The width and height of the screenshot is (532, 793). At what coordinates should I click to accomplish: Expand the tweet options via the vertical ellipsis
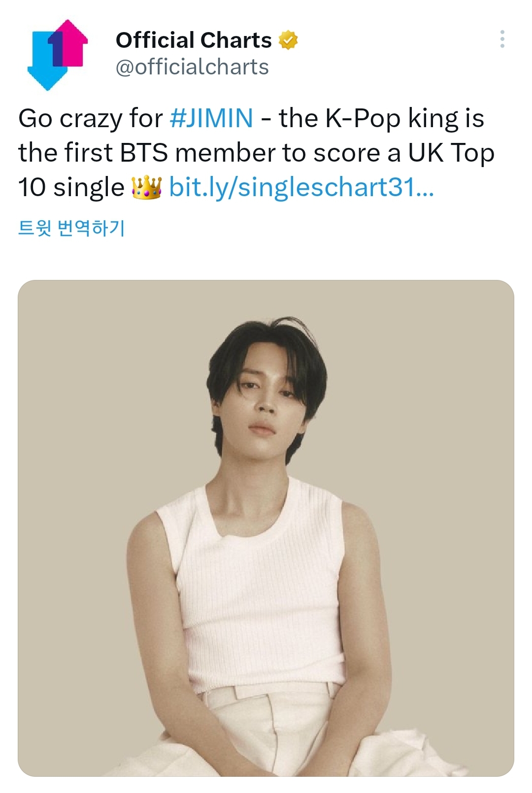(x=502, y=39)
